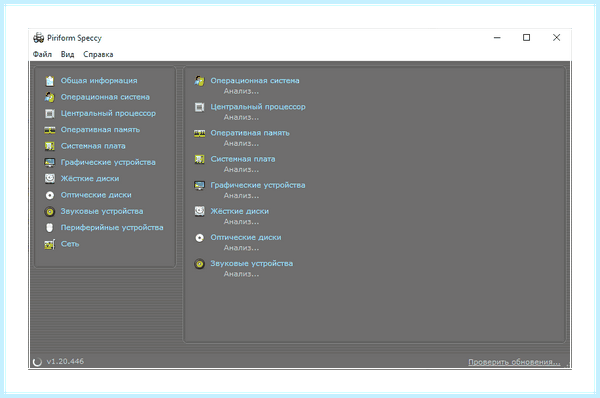Select Периферийные устройства mouse icon
The height and width of the screenshot is (398, 600).
coord(50,228)
